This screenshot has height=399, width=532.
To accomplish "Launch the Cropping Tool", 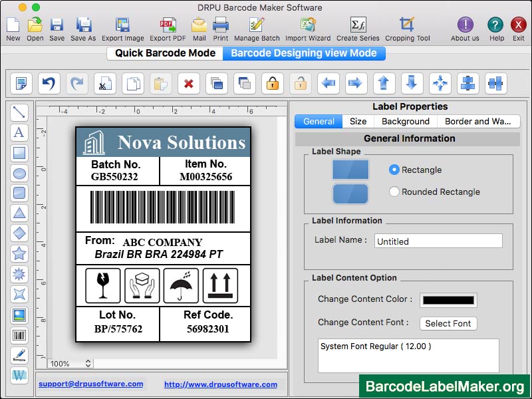I will [x=407, y=25].
